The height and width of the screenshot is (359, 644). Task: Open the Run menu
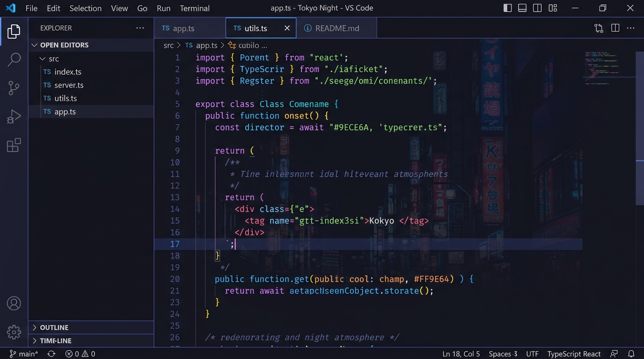[163, 8]
